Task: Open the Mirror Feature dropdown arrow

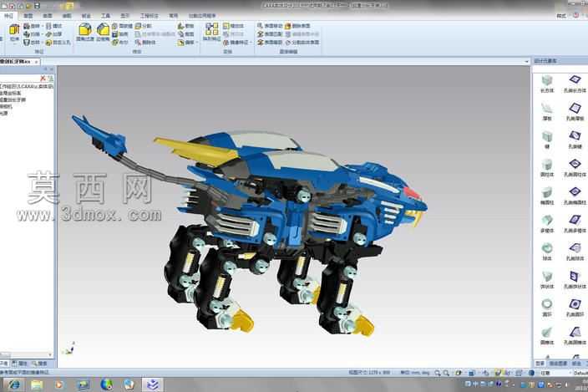Action: [x=251, y=43]
